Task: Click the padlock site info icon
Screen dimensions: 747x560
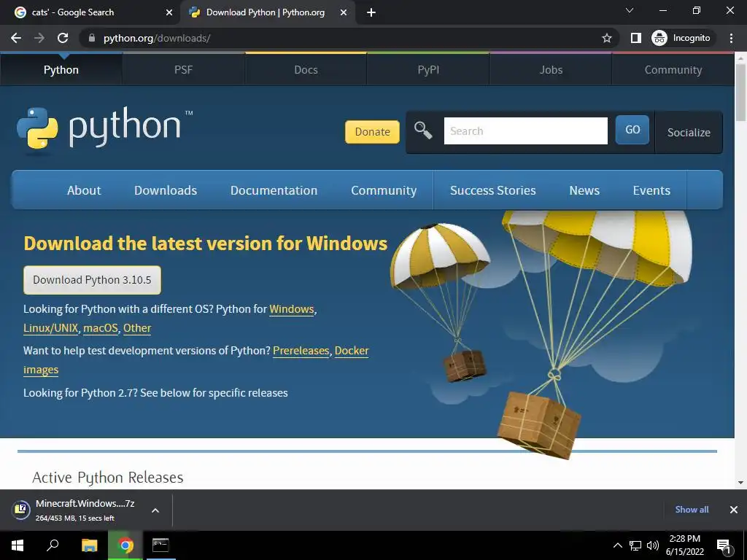Action: 92,38
